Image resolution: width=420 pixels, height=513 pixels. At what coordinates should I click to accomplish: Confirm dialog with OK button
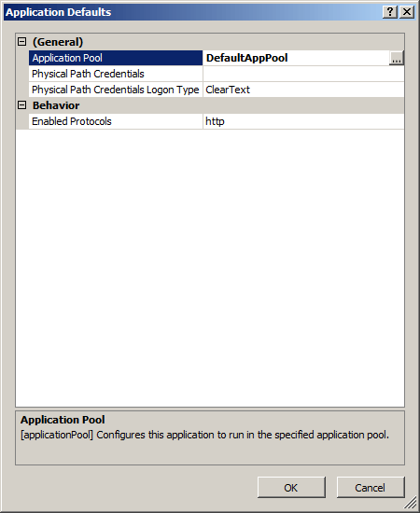pos(291,488)
